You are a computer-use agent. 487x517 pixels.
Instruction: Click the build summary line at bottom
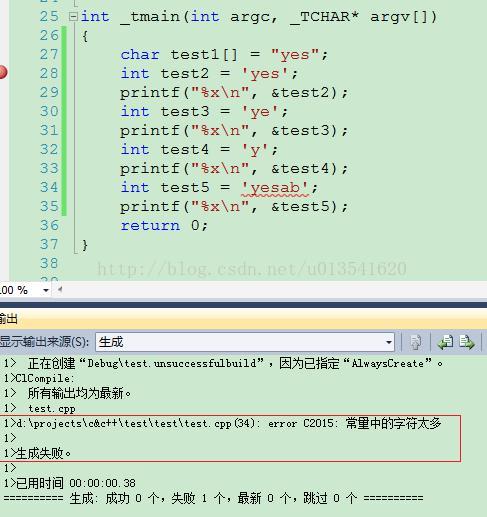tap(213, 498)
